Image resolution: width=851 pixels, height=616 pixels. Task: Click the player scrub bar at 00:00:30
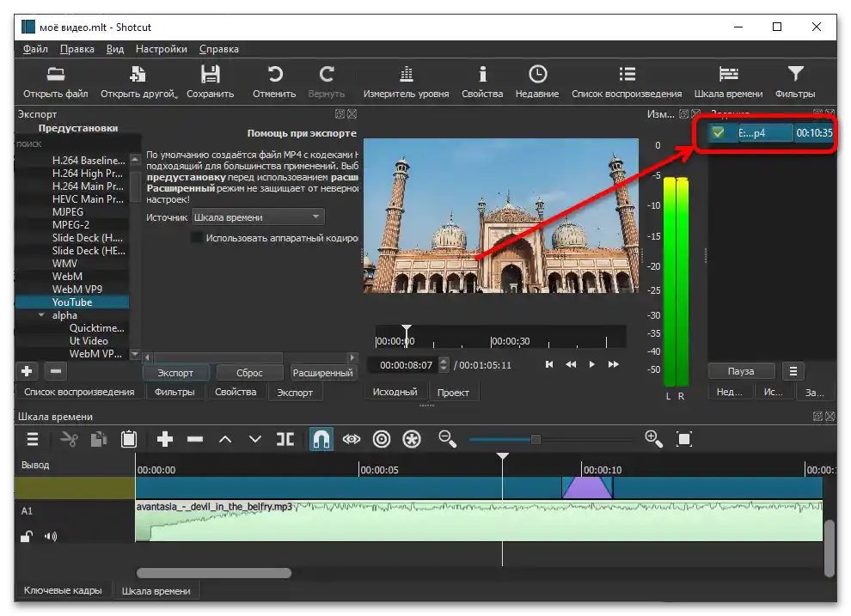tap(491, 340)
